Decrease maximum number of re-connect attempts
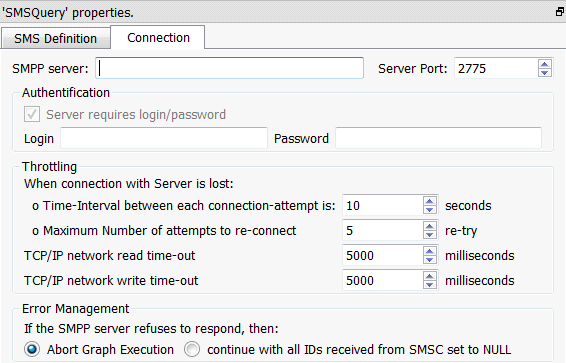Image resolution: width=566 pixels, height=363 pixels. pyautogui.click(x=430, y=235)
